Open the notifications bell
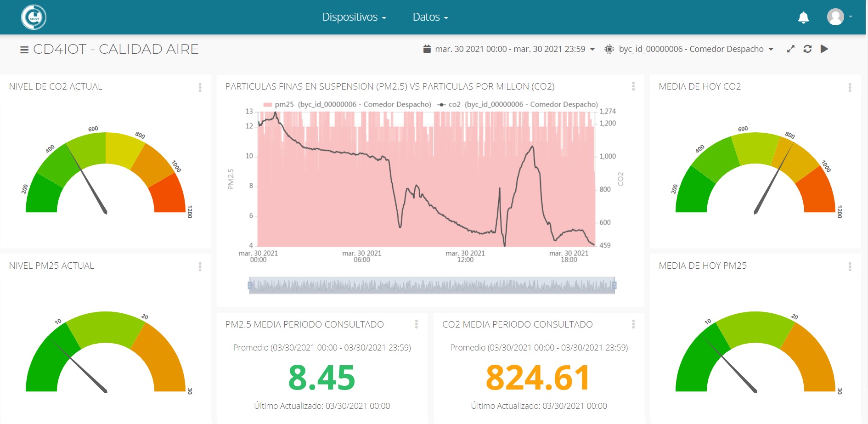 coord(803,17)
